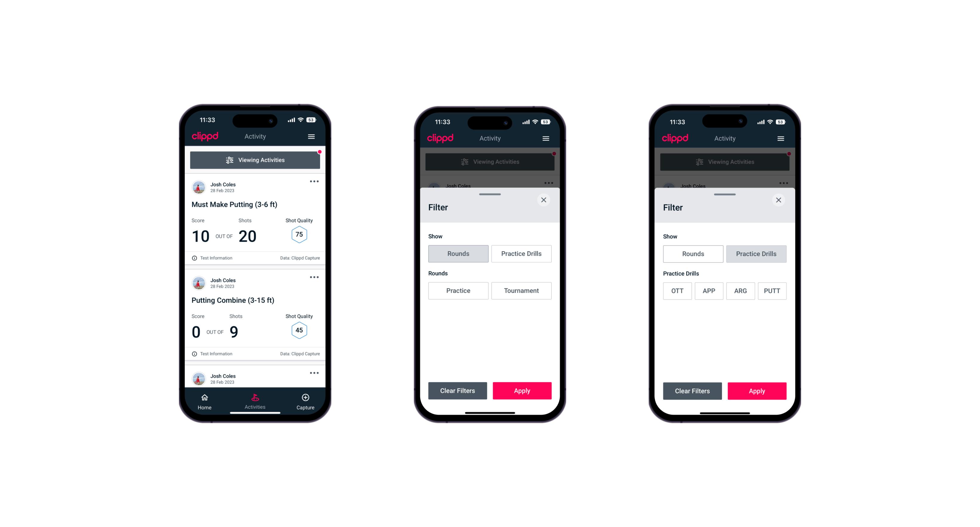
Task: Select the Tournament rounds filter option
Action: coord(521,291)
